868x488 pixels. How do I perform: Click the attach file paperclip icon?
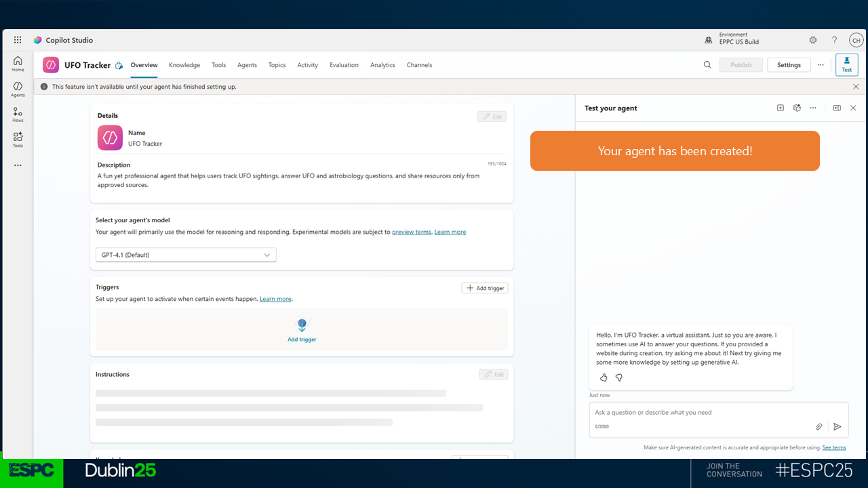[x=818, y=426]
